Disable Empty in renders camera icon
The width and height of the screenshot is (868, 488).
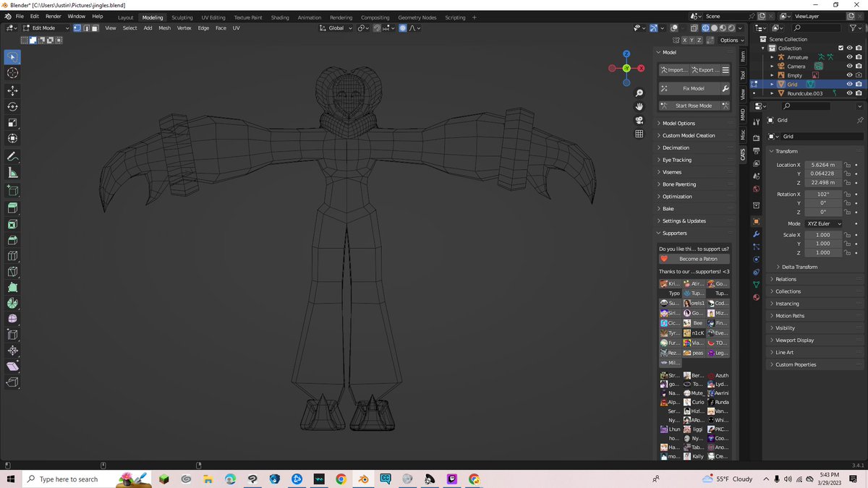858,75
